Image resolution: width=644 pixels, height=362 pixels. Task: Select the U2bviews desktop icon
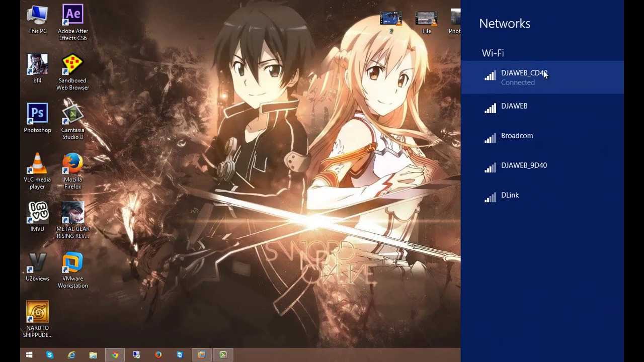coord(37,266)
